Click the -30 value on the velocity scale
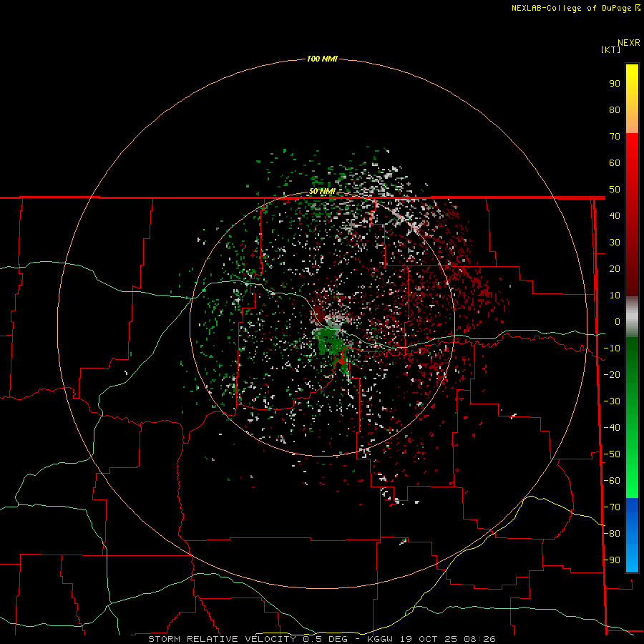This screenshot has height=644, width=644. tap(612, 401)
